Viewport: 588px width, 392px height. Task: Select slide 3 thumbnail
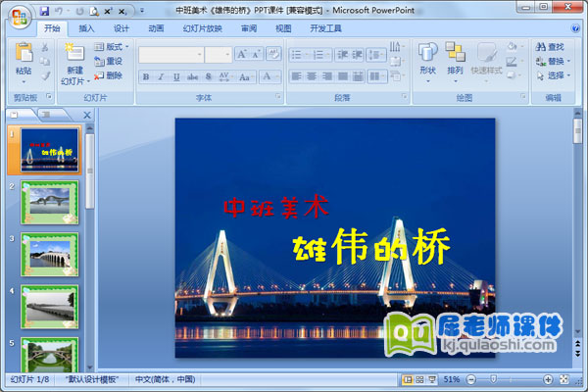click(x=50, y=255)
